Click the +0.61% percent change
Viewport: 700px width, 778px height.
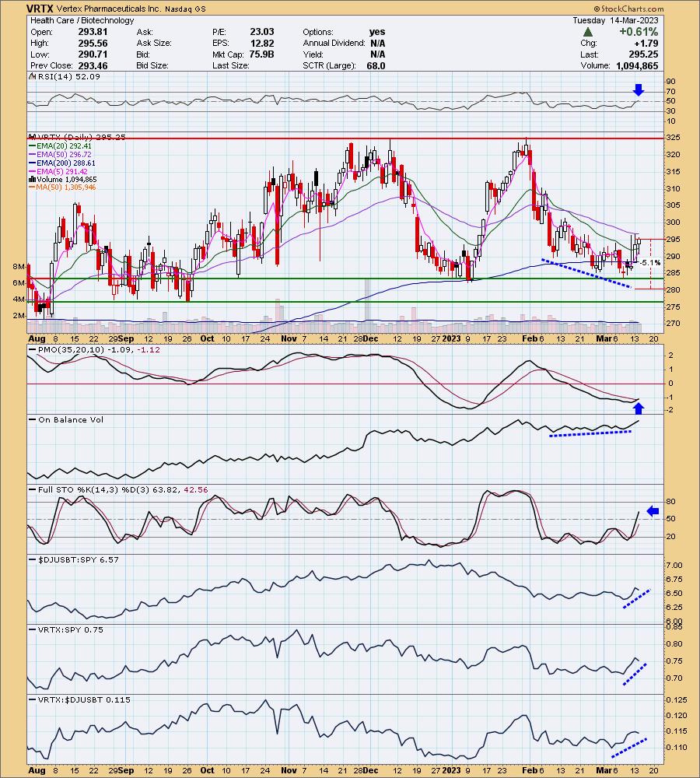639,32
